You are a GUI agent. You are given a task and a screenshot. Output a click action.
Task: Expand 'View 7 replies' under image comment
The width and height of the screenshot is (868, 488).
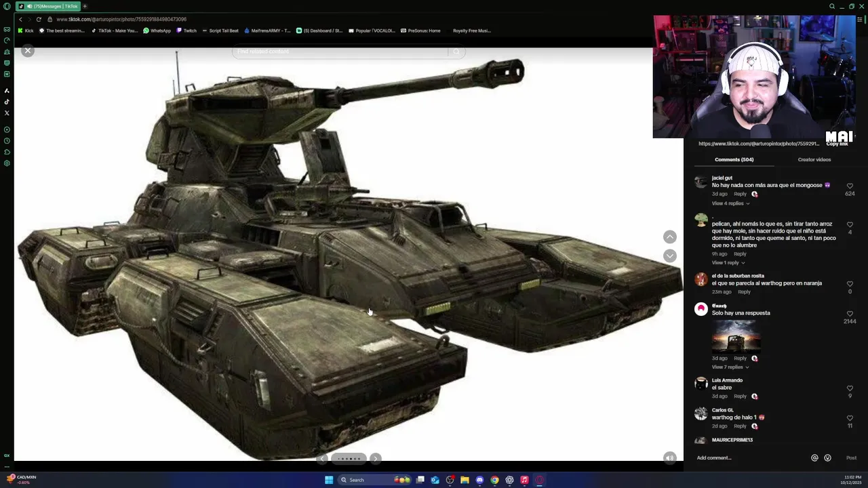tap(730, 367)
